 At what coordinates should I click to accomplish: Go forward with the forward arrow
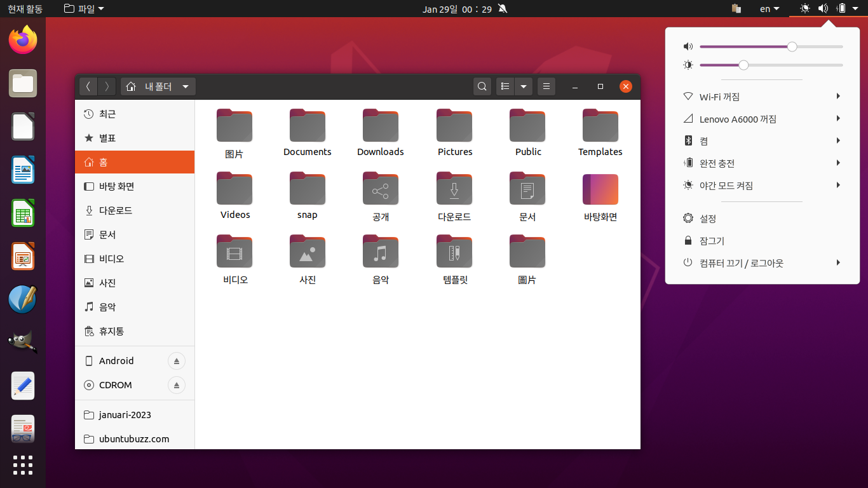pos(107,86)
